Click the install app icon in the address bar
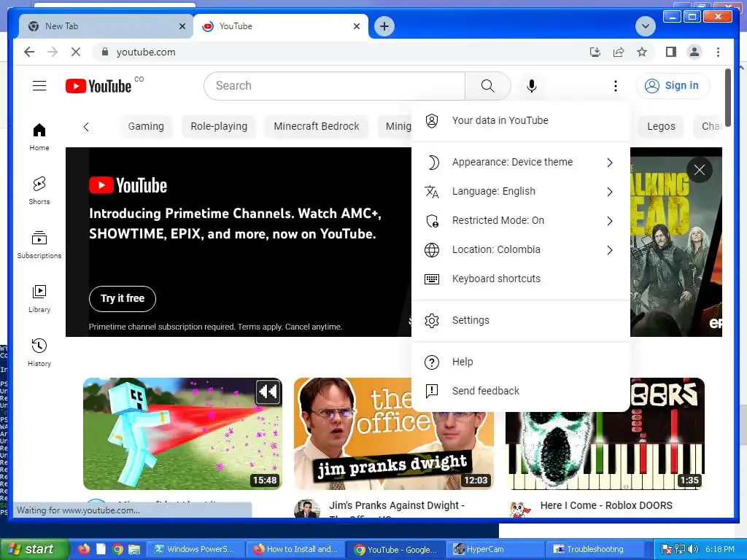Screen dimensions: 747x560 pos(595,52)
